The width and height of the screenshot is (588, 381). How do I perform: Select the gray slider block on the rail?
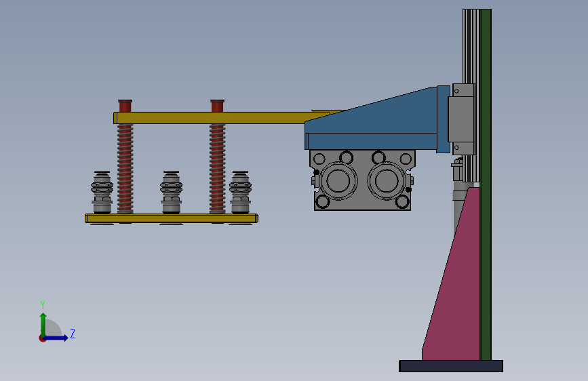point(463,119)
